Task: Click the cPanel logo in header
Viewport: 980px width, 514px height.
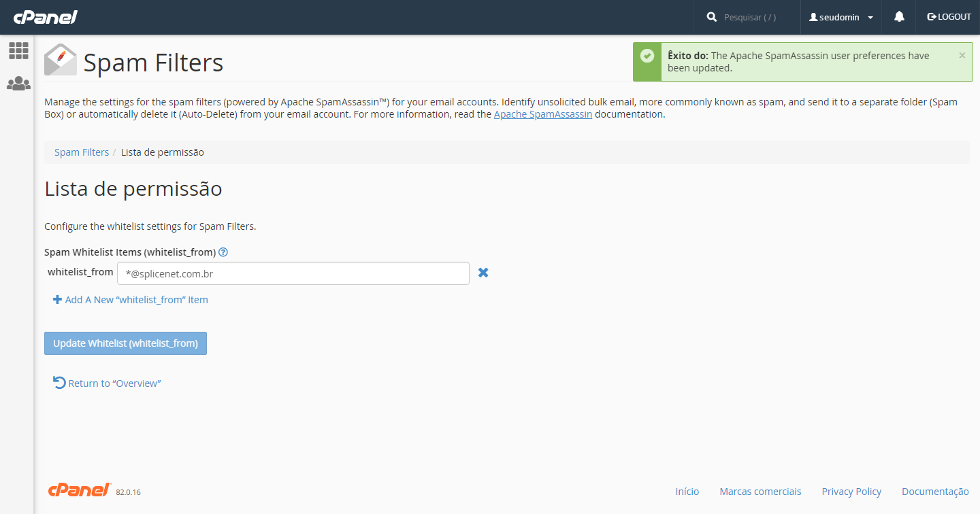Action: [45, 17]
